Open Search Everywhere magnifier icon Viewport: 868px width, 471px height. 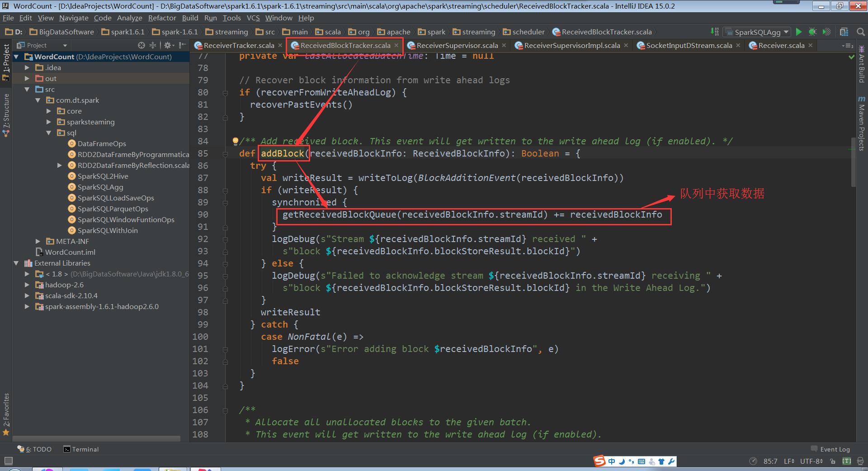(860, 32)
